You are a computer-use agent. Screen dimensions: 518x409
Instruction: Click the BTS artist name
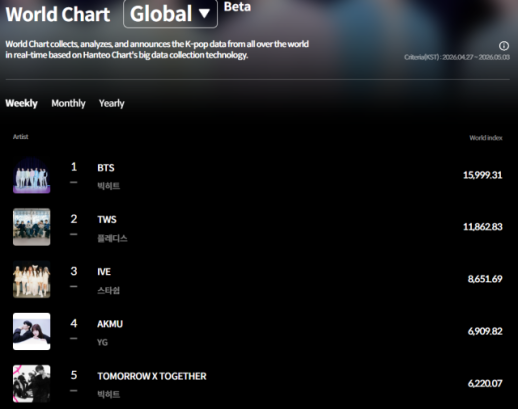(106, 168)
